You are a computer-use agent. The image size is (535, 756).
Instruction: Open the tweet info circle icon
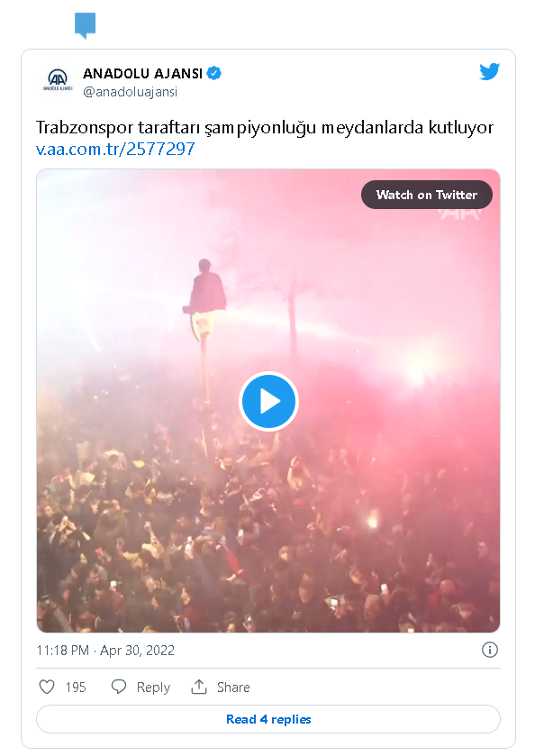coord(490,650)
